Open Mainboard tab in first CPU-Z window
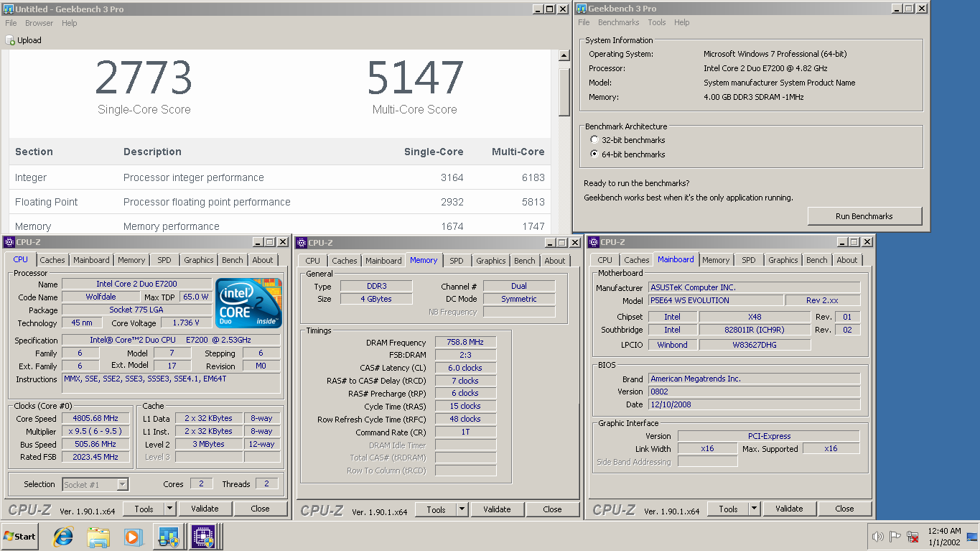This screenshot has width=980, height=551. (x=91, y=260)
